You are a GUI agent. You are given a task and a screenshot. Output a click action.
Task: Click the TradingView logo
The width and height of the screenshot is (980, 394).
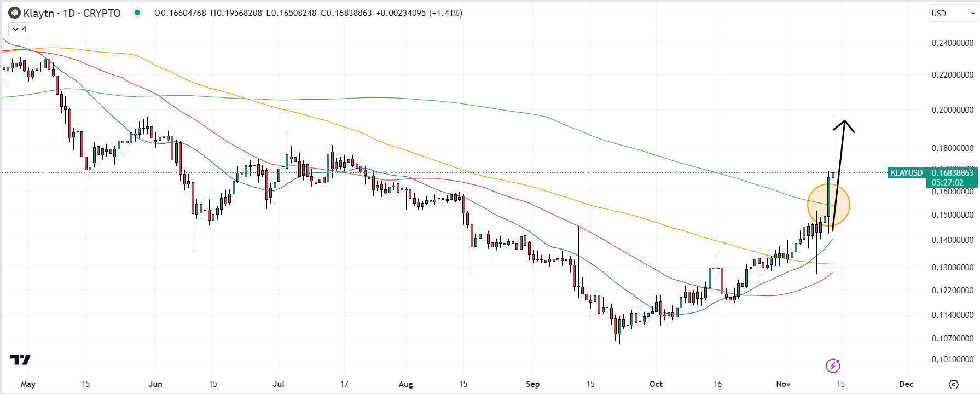20,360
